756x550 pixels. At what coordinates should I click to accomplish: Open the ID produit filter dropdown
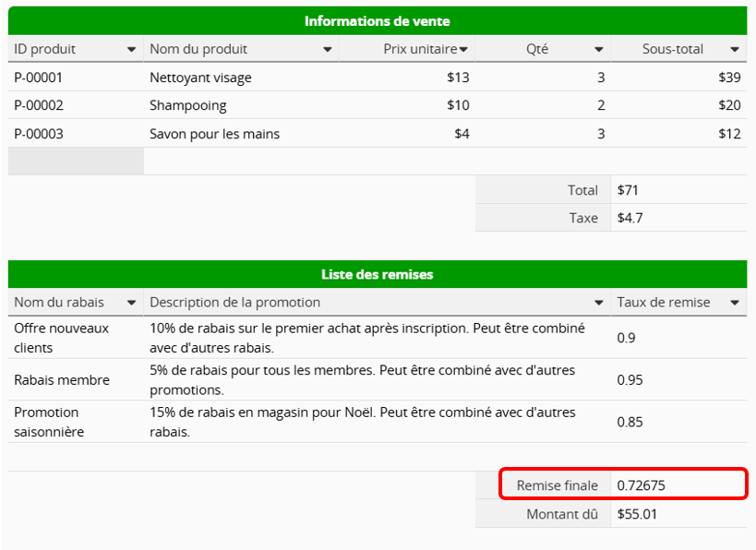click(131, 50)
